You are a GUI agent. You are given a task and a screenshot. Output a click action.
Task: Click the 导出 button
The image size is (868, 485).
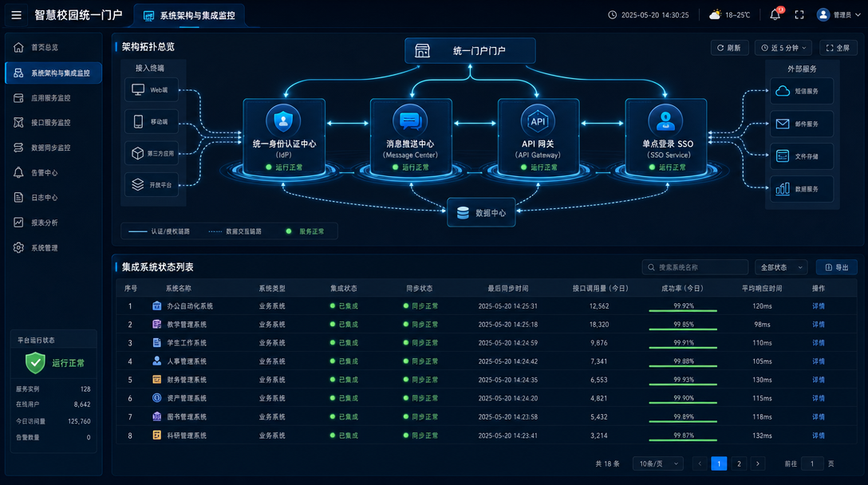click(836, 267)
